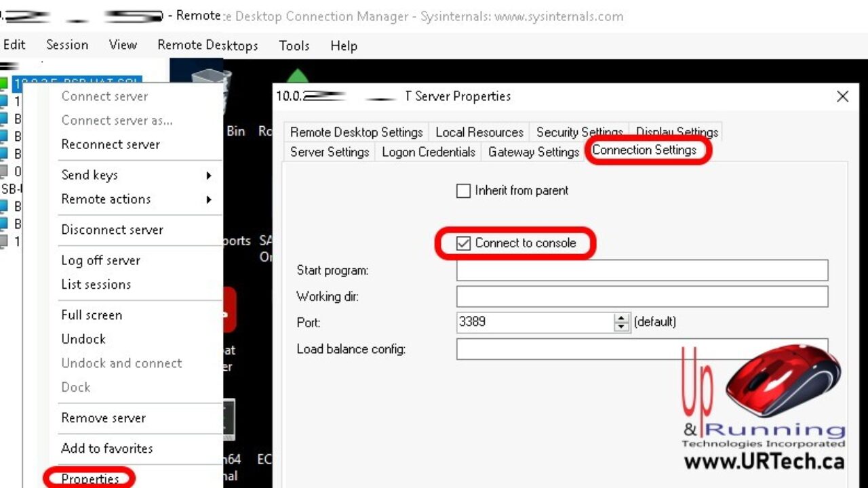Go to the Remote Desktop Settings tab
This screenshot has height=488, width=868.
356,132
